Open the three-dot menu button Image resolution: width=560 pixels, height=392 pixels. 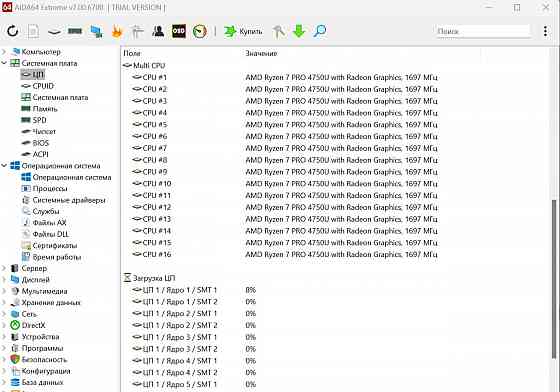pos(545,31)
